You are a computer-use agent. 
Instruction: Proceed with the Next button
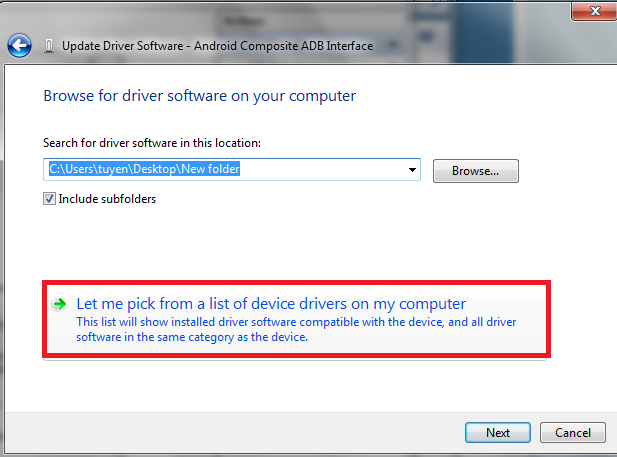497,433
